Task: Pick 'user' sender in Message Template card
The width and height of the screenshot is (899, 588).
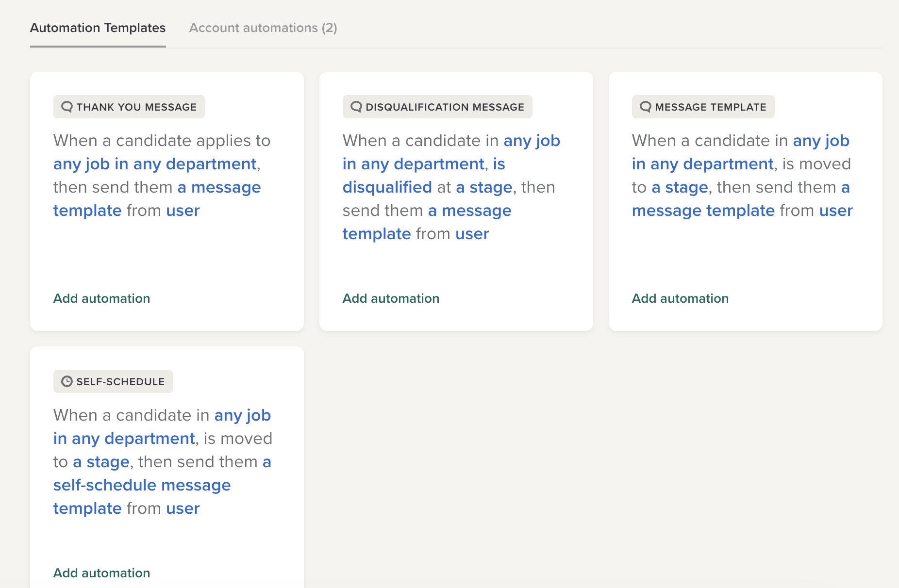Action: click(x=836, y=211)
